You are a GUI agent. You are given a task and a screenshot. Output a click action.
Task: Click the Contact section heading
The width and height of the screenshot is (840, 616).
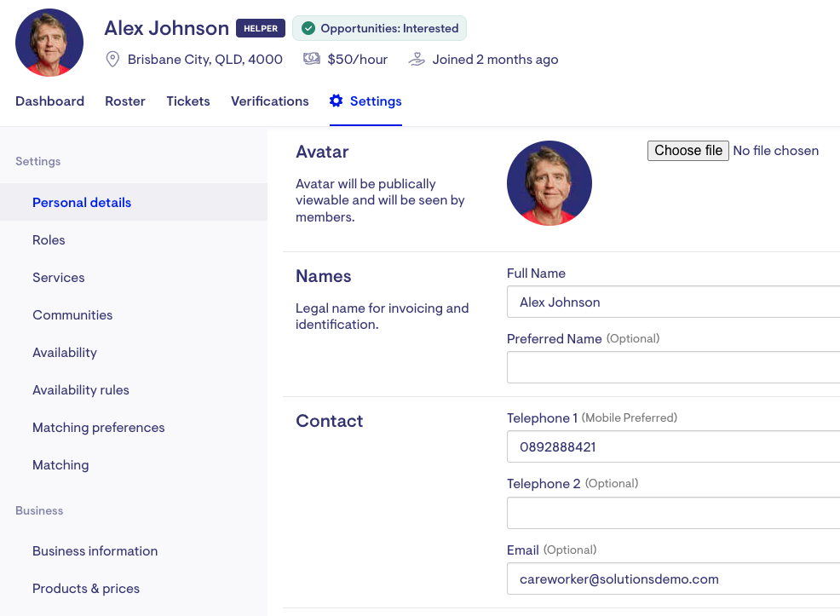point(330,421)
